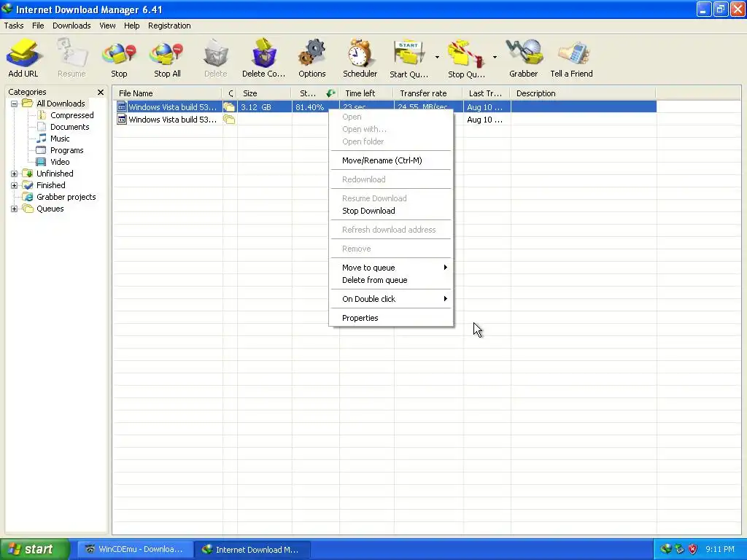This screenshot has height=560, width=747.
Task: Click Internet Download Manager taskbar button
Action: pos(252,550)
